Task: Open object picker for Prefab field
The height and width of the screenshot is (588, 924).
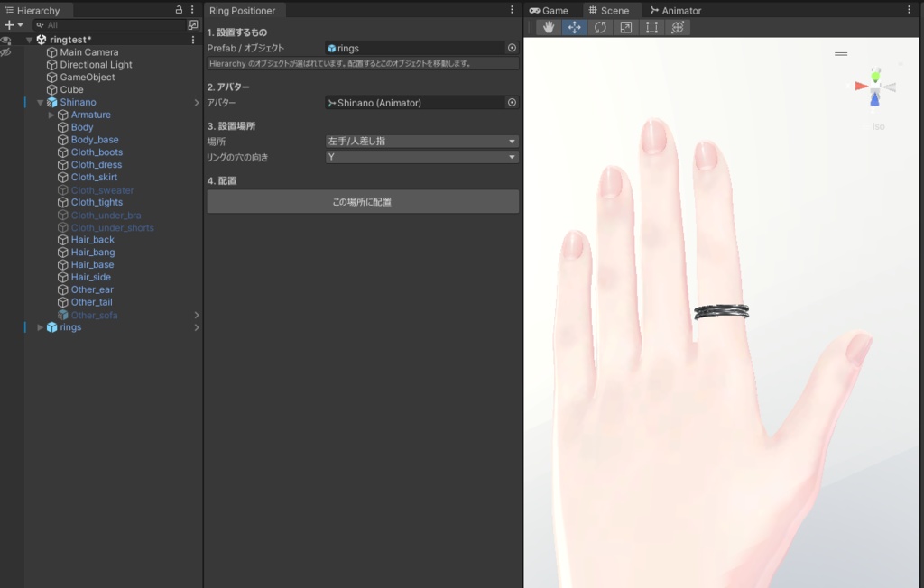Action: [512, 48]
